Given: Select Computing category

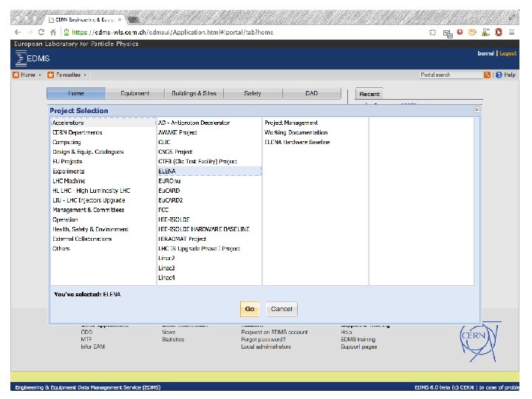Looking at the screenshot, I should tap(103, 142).
